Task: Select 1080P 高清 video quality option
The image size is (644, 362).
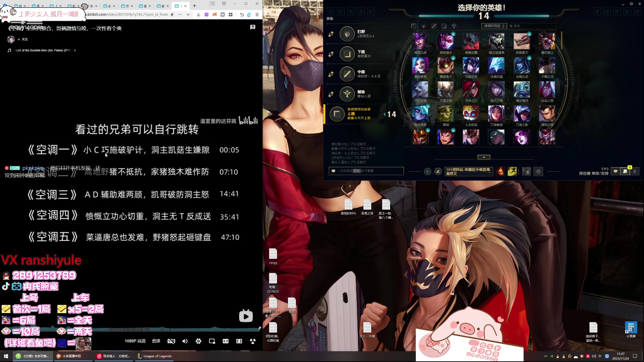Action: click(135, 341)
